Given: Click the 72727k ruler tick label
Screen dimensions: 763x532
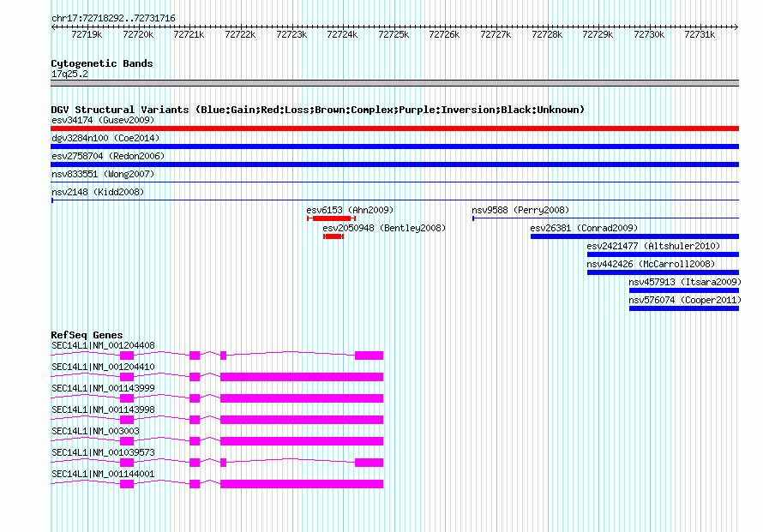Looking at the screenshot, I should click(x=496, y=34).
